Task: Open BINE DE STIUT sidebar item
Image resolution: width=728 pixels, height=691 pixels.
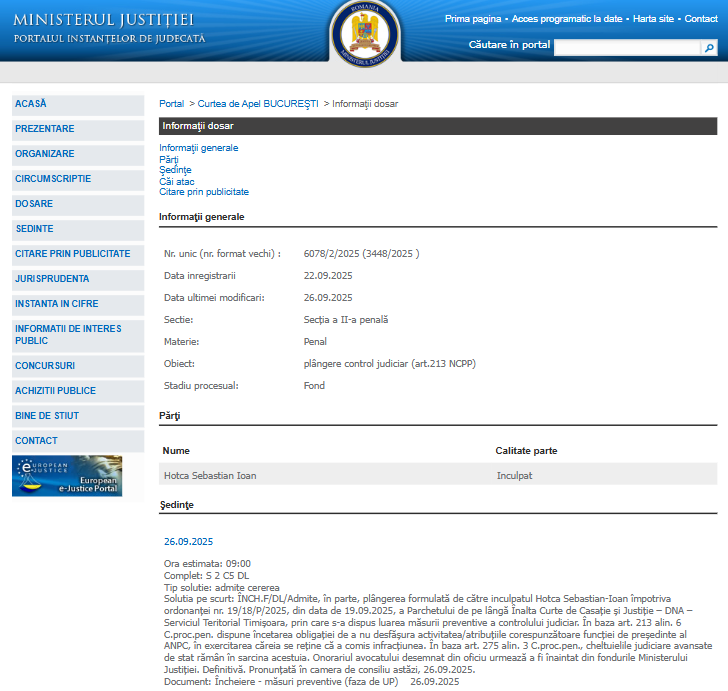Action: [78, 417]
